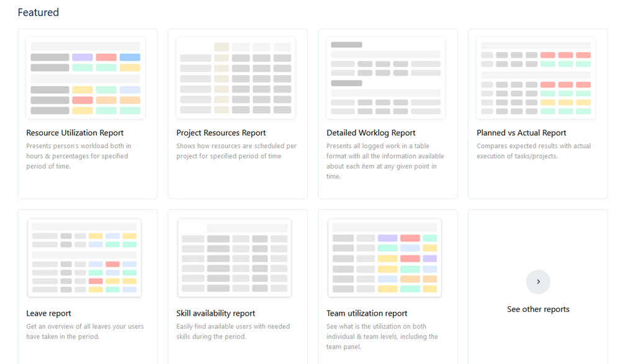620x364 pixels.
Task: Select the Planned vs Actual Report title
Action: click(521, 133)
